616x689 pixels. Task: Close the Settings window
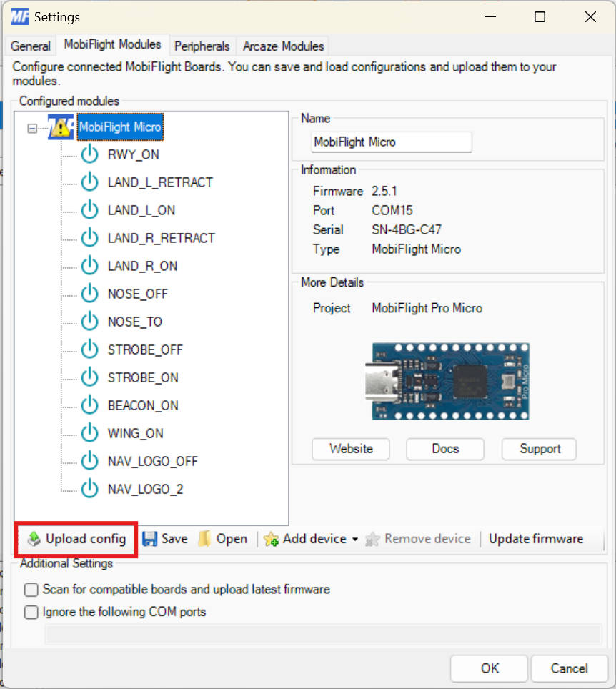point(590,17)
